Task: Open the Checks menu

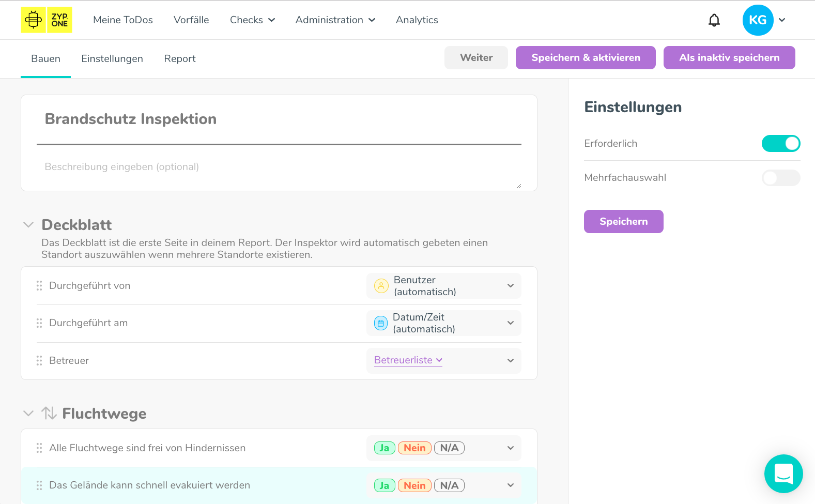Action: pos(252,20)
